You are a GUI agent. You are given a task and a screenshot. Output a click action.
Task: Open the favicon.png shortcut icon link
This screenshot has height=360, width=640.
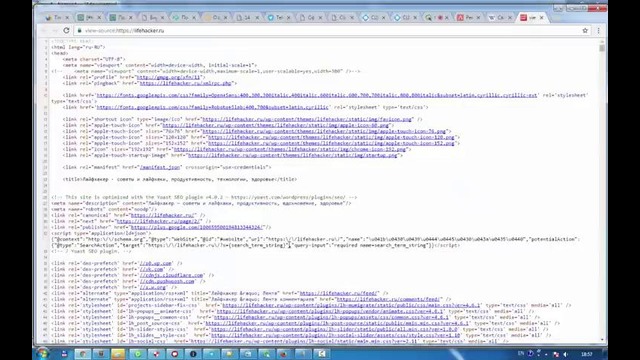click(307, 119)
